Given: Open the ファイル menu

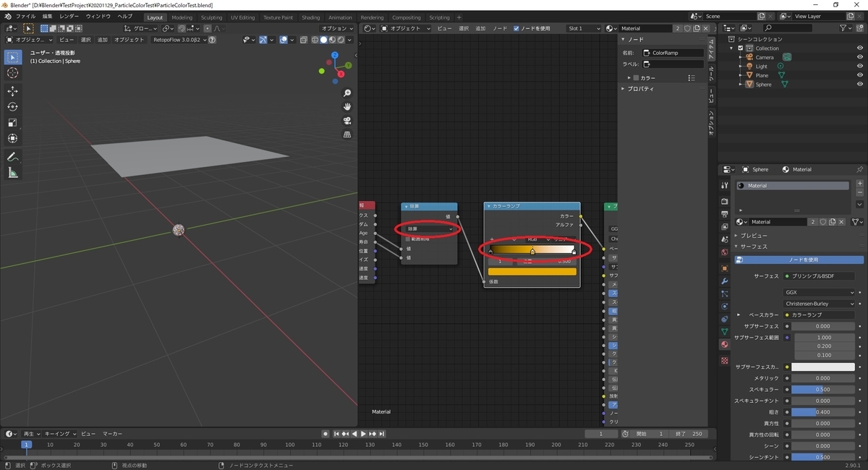Looking at the screenshot, I should click(x=25, y=16).
